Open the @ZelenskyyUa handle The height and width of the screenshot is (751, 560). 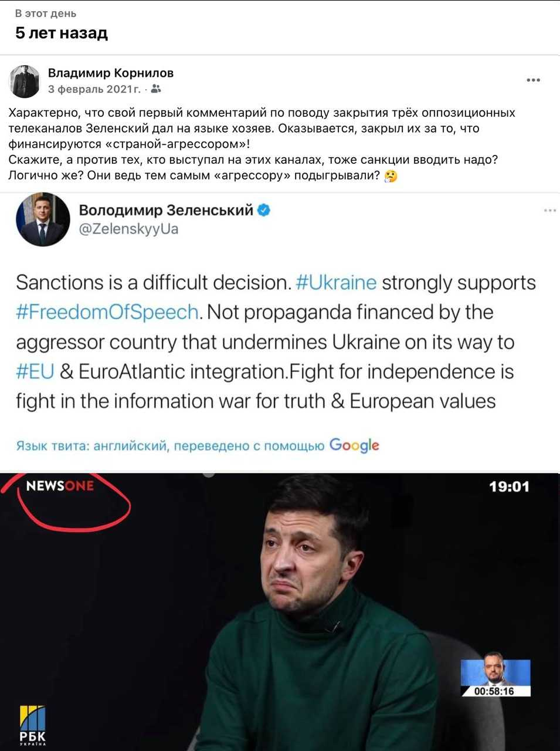pos(128,229)
